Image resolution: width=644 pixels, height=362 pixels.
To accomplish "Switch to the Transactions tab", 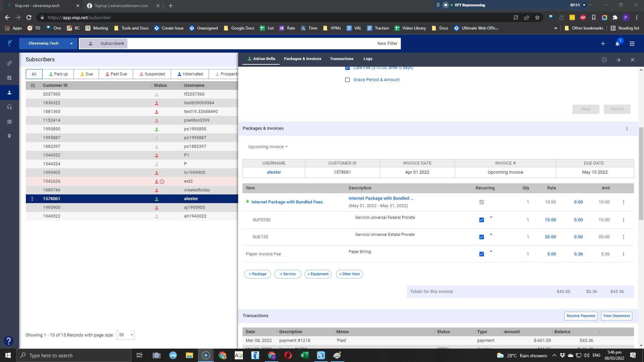I will 341,59.
